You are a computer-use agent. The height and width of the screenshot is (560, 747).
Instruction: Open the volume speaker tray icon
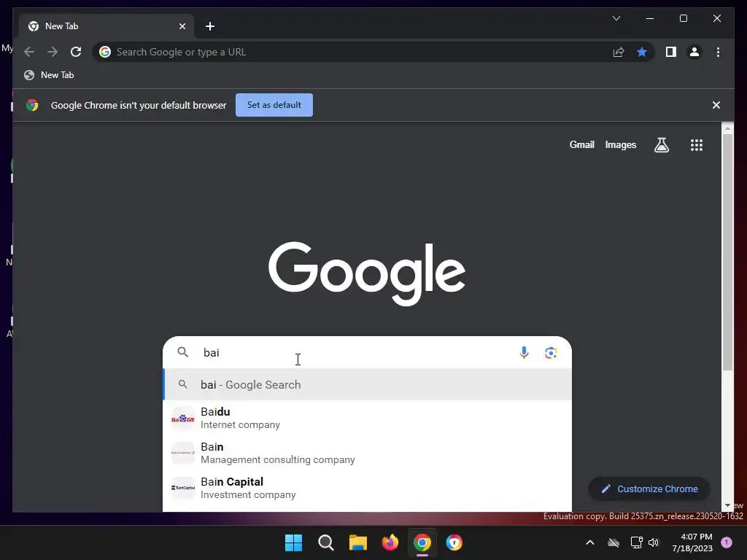point(654,542)
